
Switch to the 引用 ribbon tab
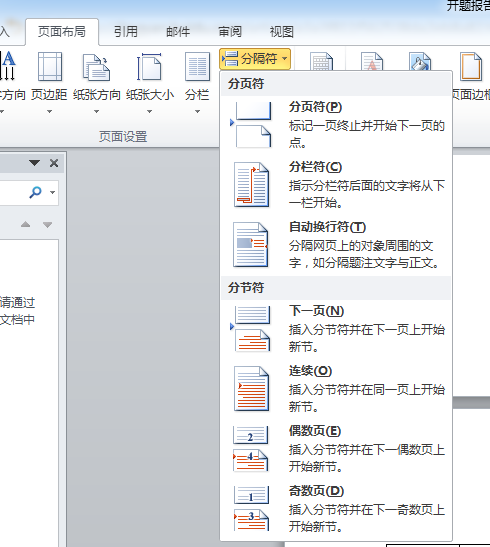coord(126,32)
